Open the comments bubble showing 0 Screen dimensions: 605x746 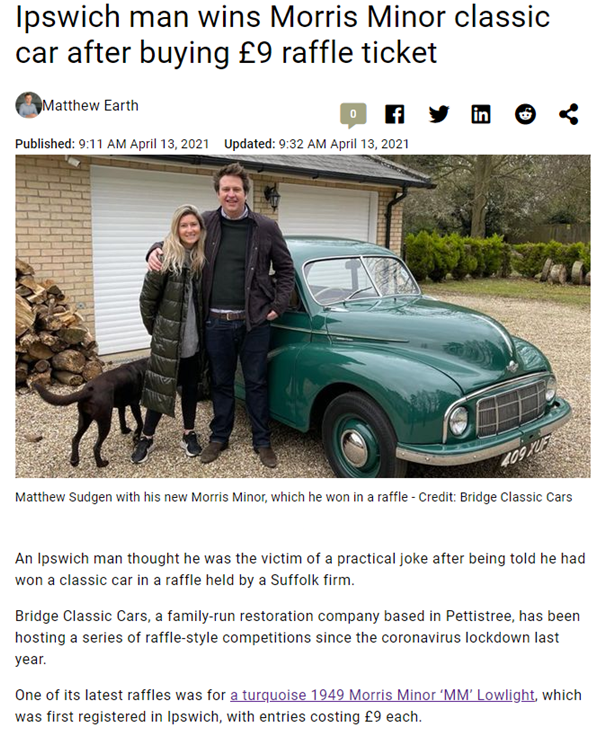pos(353,115)
